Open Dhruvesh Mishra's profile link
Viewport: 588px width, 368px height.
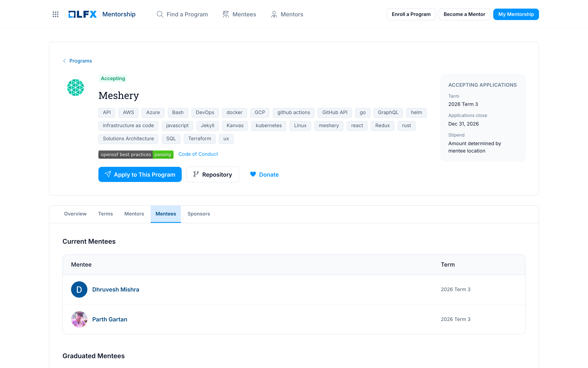click(x=116, y=289)
